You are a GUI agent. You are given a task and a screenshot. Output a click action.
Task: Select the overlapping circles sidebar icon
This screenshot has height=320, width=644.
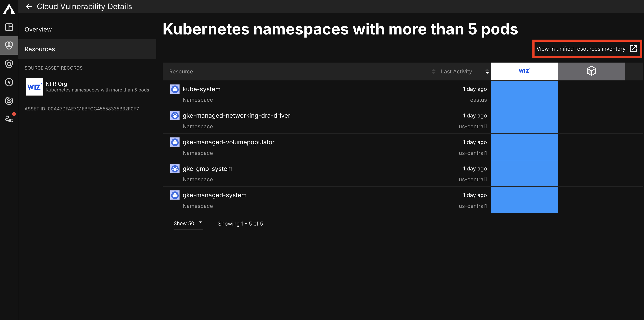click(x=9, y=46)
